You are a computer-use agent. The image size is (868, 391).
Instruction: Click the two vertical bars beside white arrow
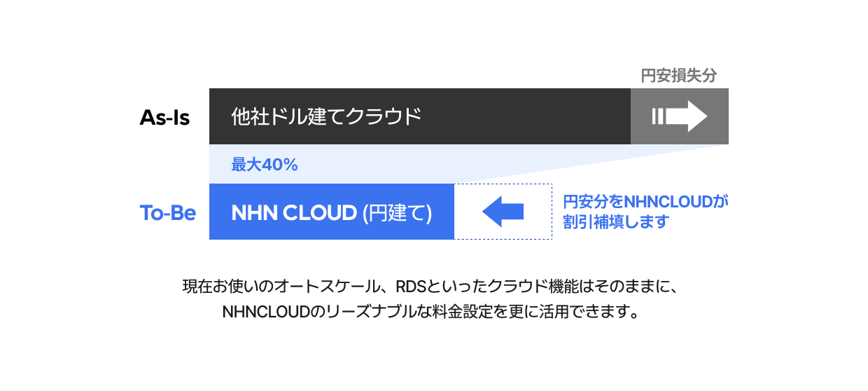click(657, 116)
